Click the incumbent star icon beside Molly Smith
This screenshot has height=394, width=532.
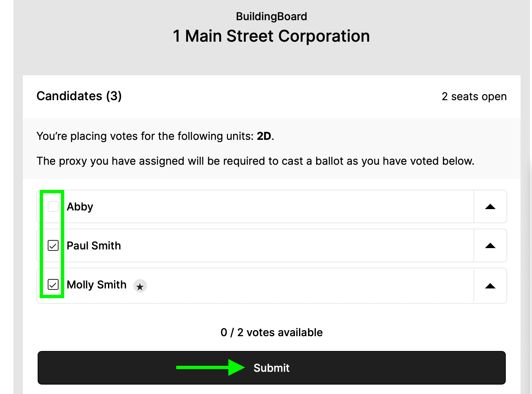click(x=140, y=286)
